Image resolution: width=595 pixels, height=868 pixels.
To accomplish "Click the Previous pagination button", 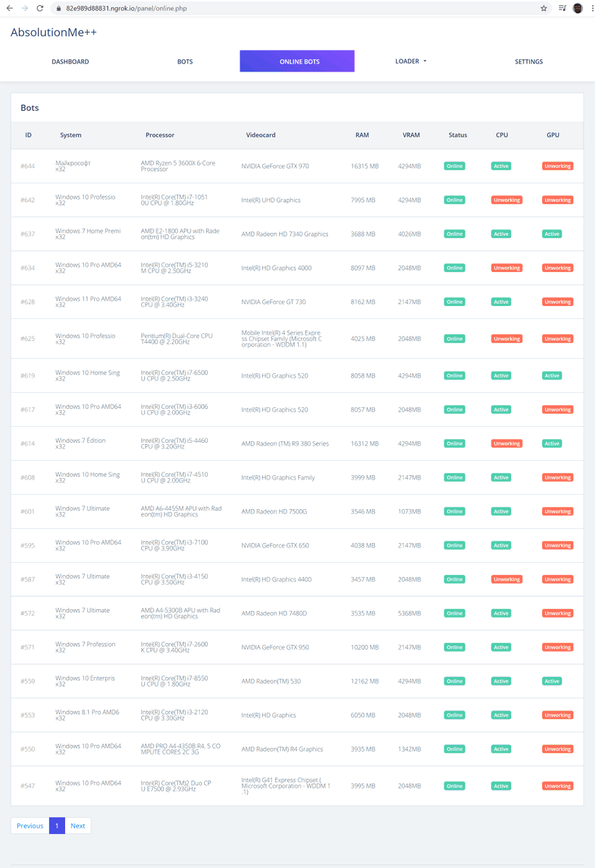I will 29,825.
